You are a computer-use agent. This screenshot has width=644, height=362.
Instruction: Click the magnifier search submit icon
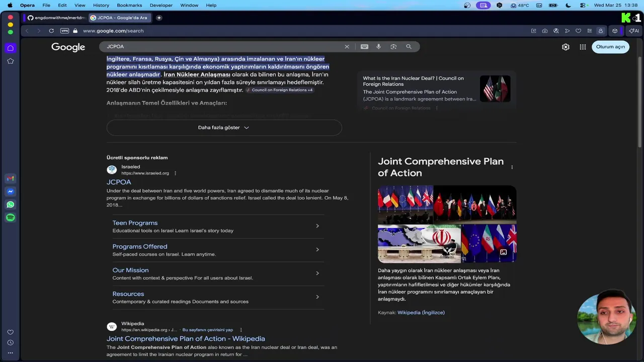[x=409, y=46]
